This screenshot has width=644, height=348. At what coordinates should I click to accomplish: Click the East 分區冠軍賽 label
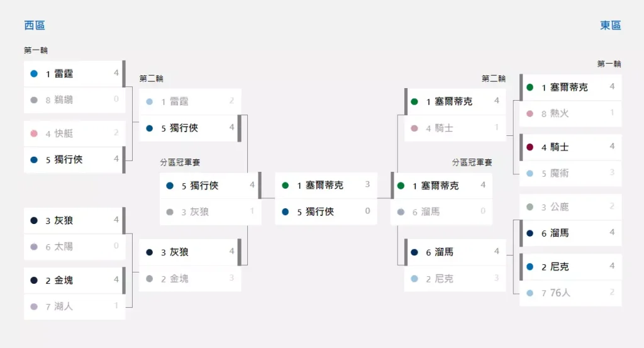click(x=472, y=162)
